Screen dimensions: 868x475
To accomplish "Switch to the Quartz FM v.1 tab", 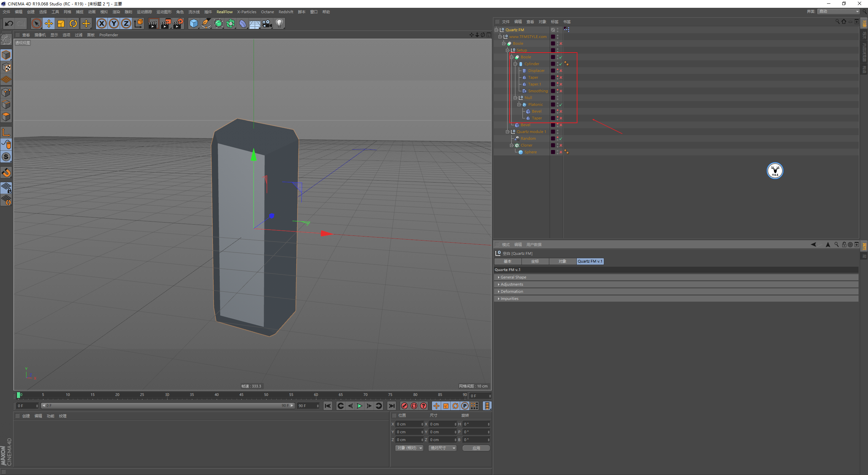I will pos(590,261).
